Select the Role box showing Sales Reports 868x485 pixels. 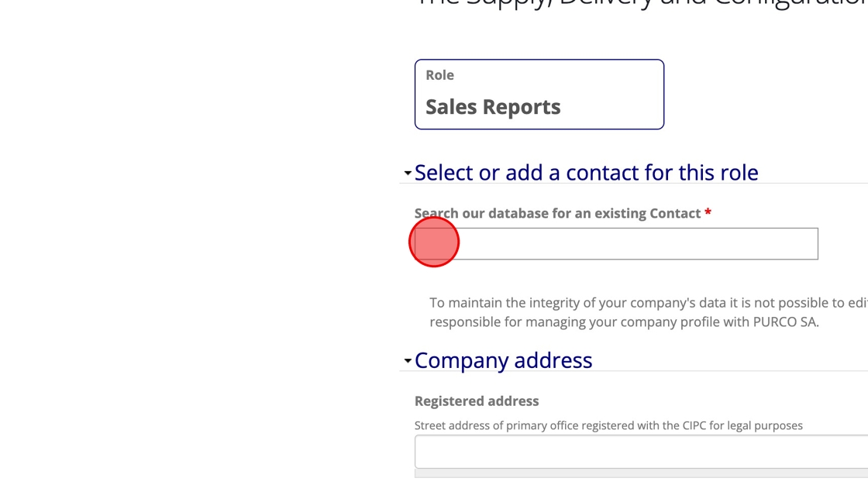point(539,94)
